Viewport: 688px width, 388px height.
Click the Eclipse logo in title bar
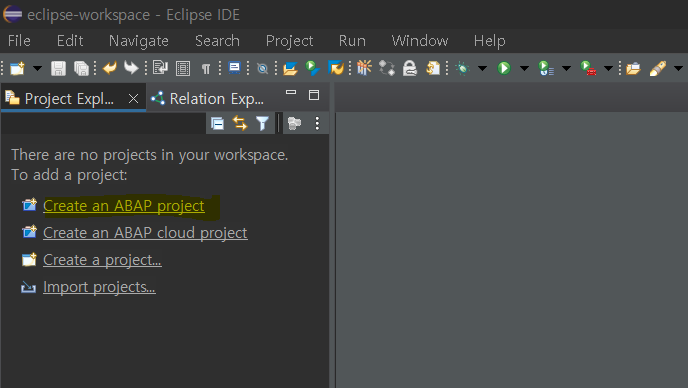[x=12, y=14]
